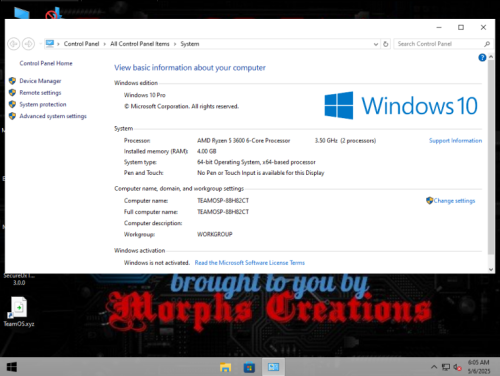
Task: Open the Windows Start button
Action: [12, 367]
